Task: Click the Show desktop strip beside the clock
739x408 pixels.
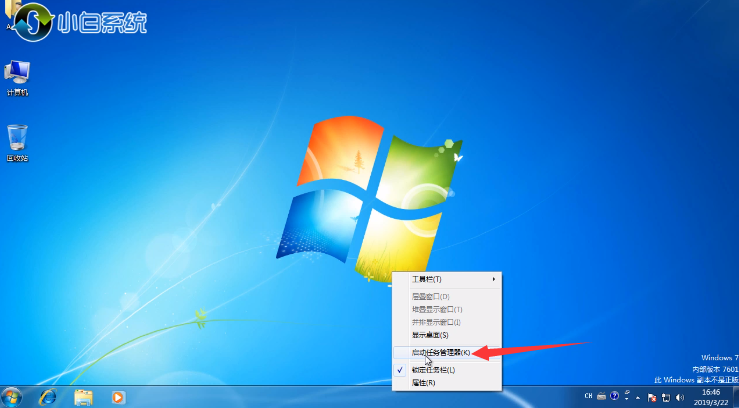Action: pos(736,397)
